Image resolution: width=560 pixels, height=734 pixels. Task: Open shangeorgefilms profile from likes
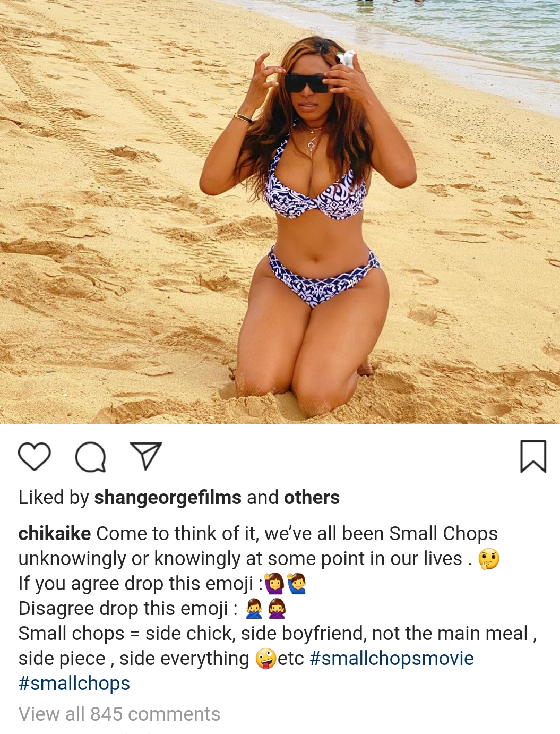coord(168,498)
